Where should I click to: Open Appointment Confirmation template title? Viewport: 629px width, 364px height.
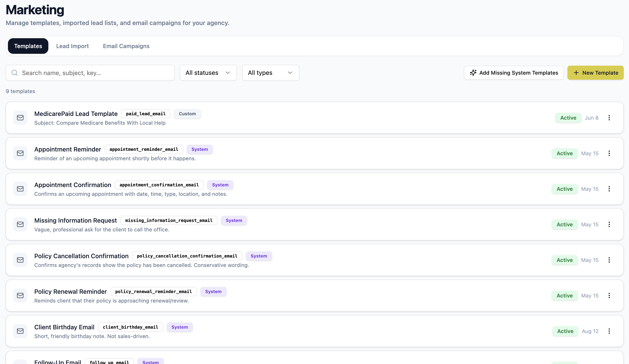73,185
